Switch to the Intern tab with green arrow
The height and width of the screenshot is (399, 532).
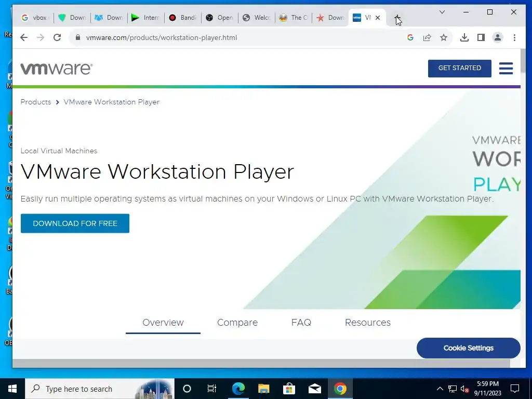pyautogui.click(x=145, y=18)
